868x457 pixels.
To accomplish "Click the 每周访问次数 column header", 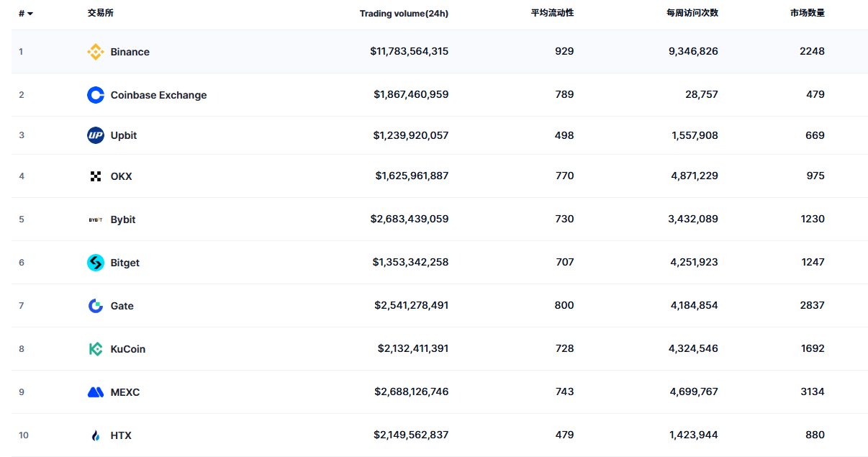I will tap(692, 13).
